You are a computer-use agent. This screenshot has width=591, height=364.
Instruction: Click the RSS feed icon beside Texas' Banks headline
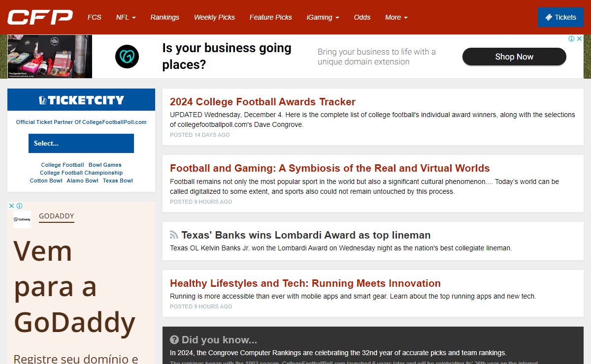[174, 235]
